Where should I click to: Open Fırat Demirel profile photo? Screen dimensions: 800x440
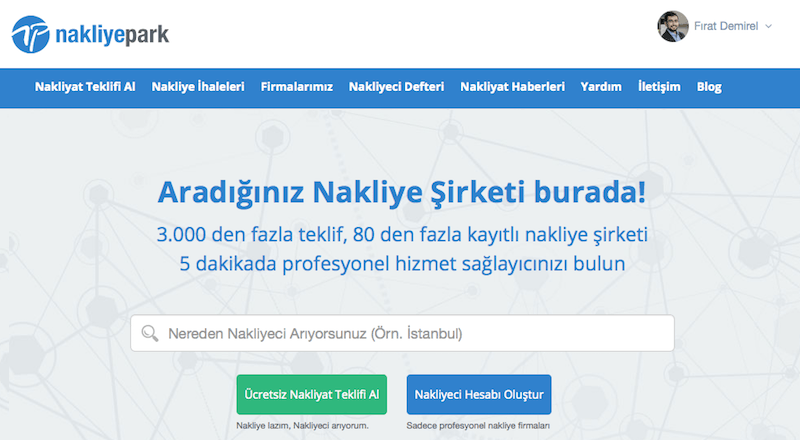pos(672,26)
